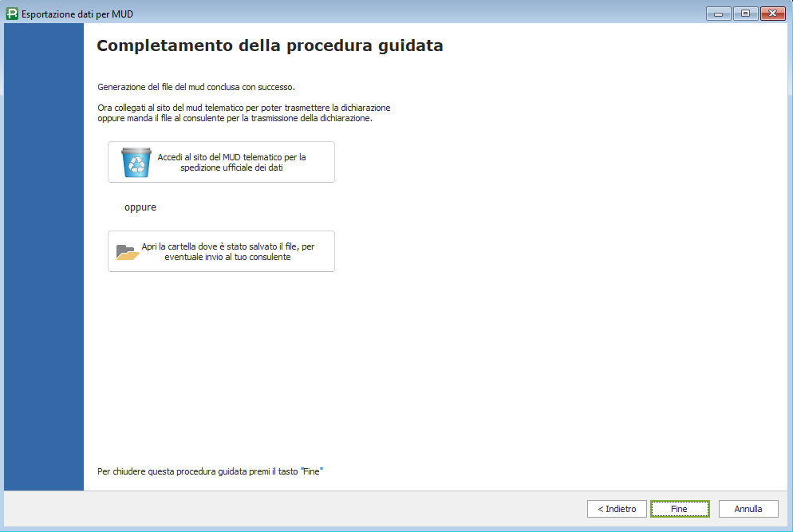This screenshot has width=793, height=532.
Task: Click the 'oppure' label between the buttons
Action: (x=140, y=207)
